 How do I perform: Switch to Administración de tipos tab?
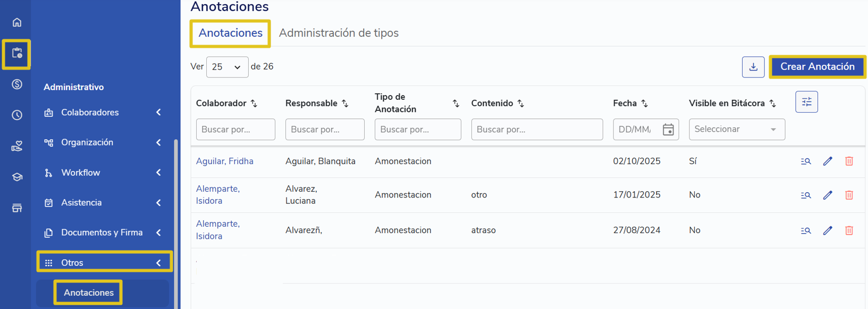click(x=339, y=33)
